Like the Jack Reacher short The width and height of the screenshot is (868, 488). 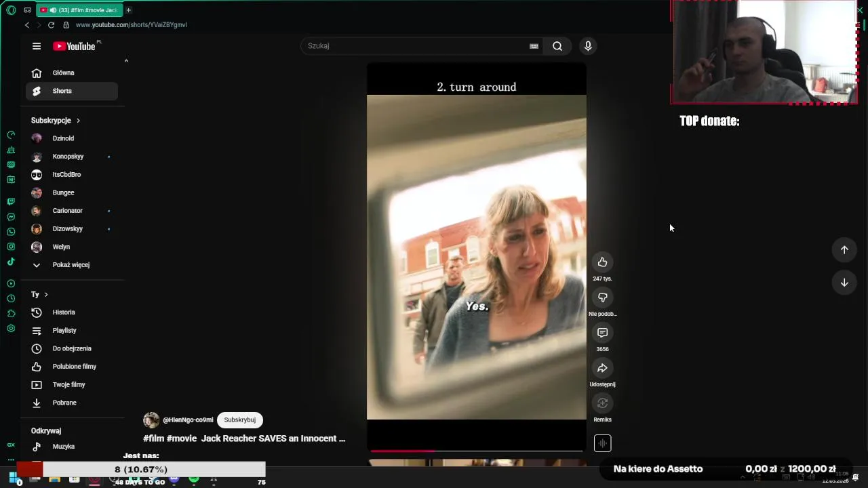point(602,262)
